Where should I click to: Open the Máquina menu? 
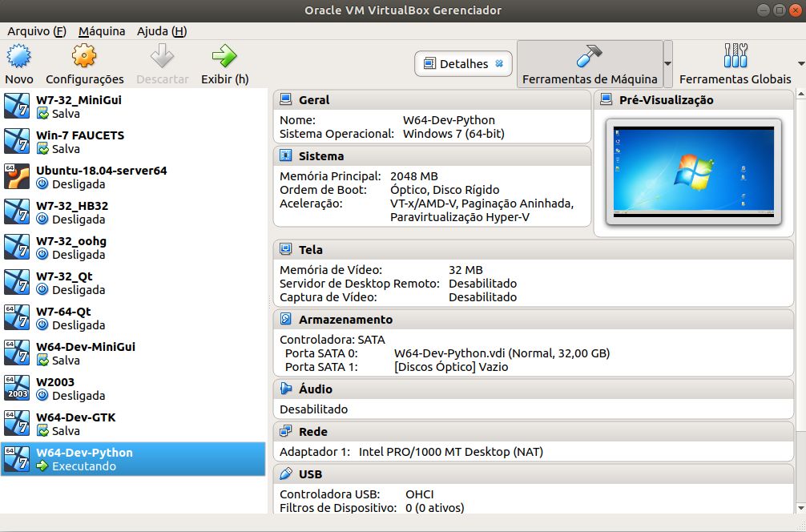coord(102,31)
